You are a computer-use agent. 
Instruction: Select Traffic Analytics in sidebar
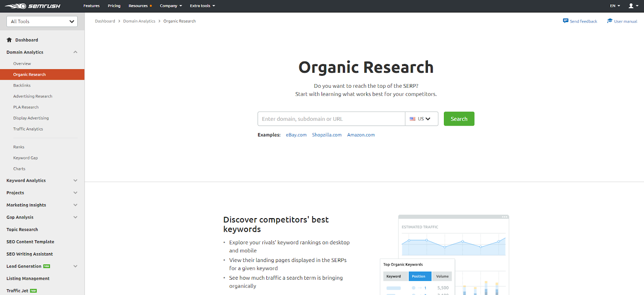28,129
